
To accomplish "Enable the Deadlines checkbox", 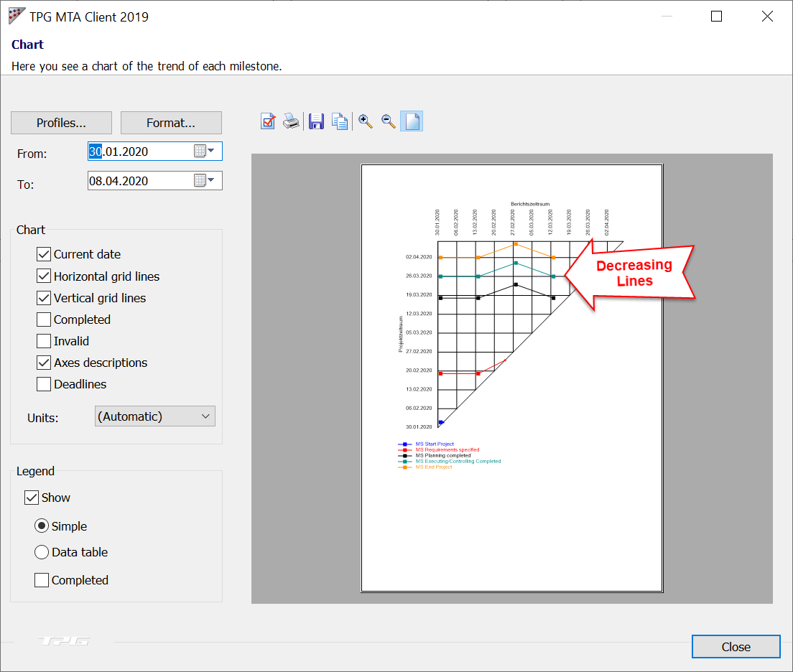I will (44, 384).
